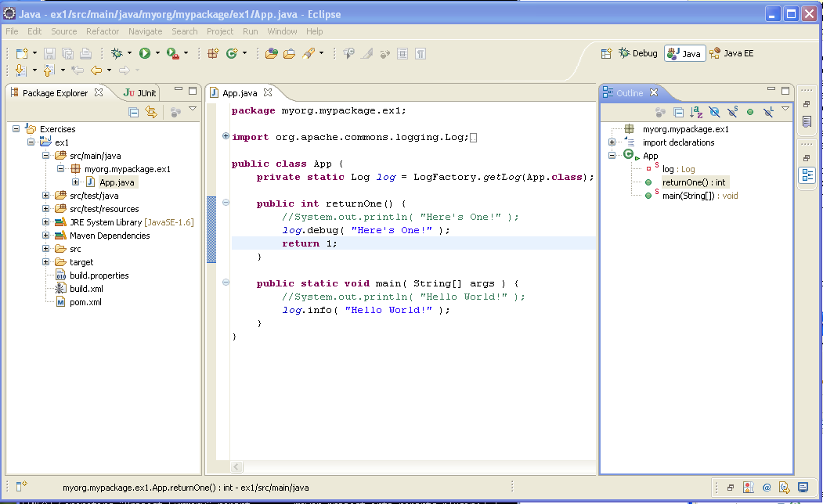823x504 pixels.
Task: Open Package Explorer view menu triangle
Action: click(193, 109)
